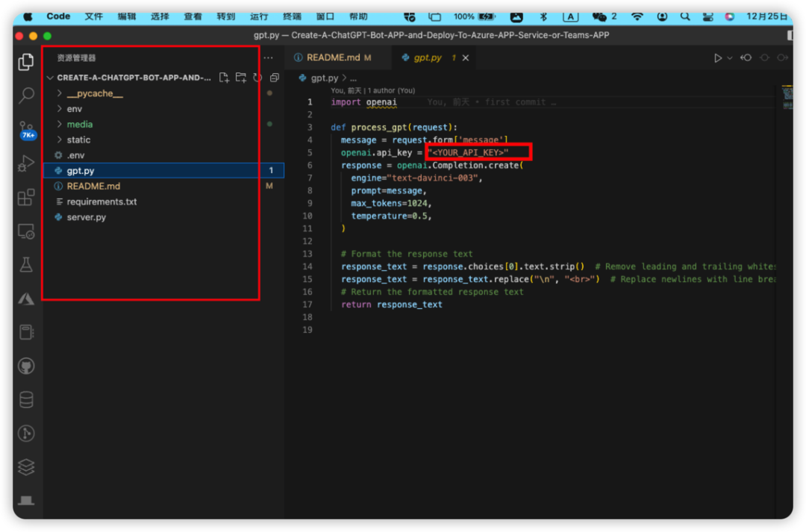Click the New Folder icon in explorer header

point(240,78)
